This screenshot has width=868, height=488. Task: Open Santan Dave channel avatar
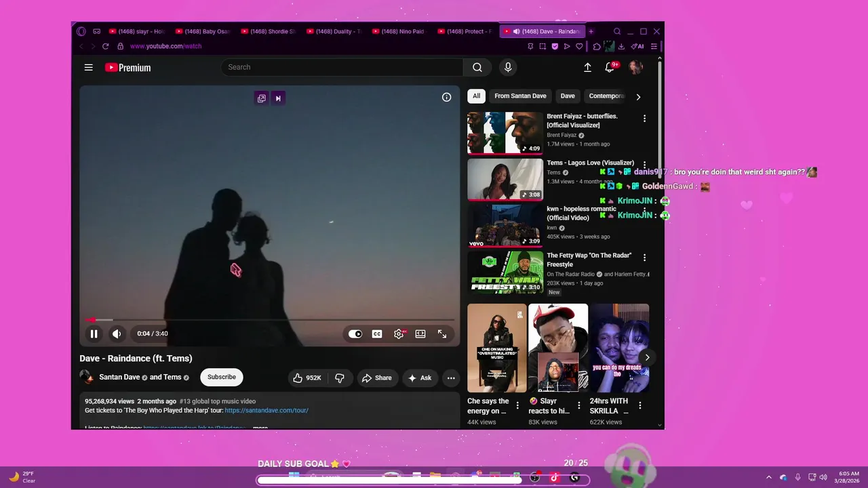87,377
